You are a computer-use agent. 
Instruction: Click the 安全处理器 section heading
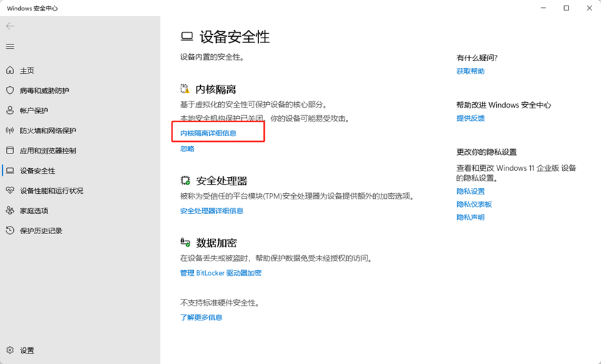(222, 181)
